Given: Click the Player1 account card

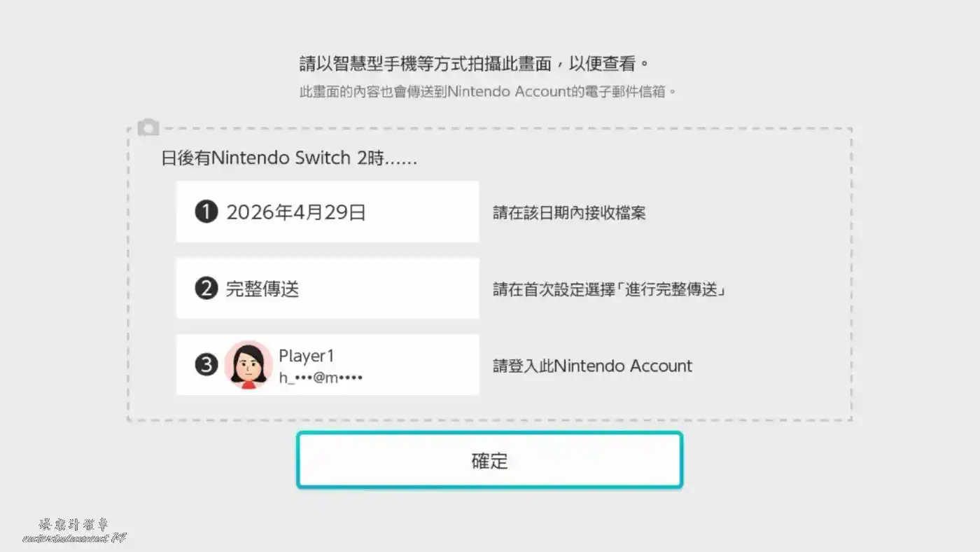Looking at the screenshot, I should coord(328,364).
